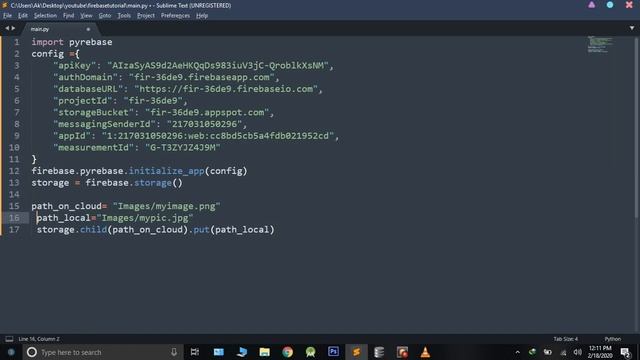Open Task View from taskbar
Image resolution: width=640 pixels, height=360 pixels.
click(x=195, y=352)
